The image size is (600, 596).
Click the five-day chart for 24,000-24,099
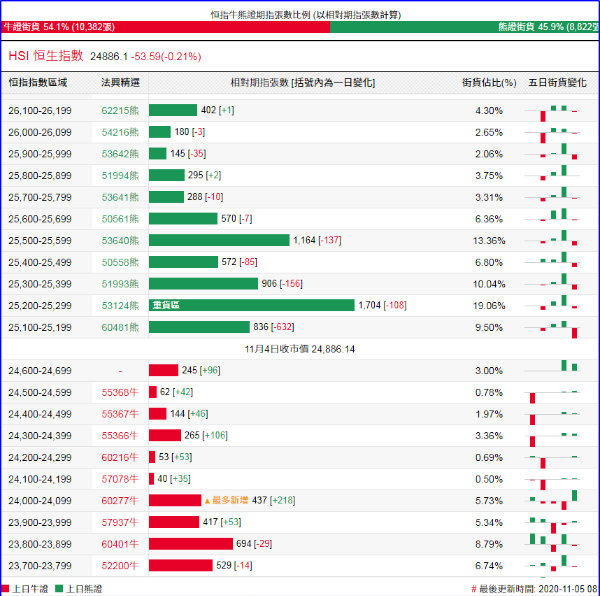[x=553, y=500]
